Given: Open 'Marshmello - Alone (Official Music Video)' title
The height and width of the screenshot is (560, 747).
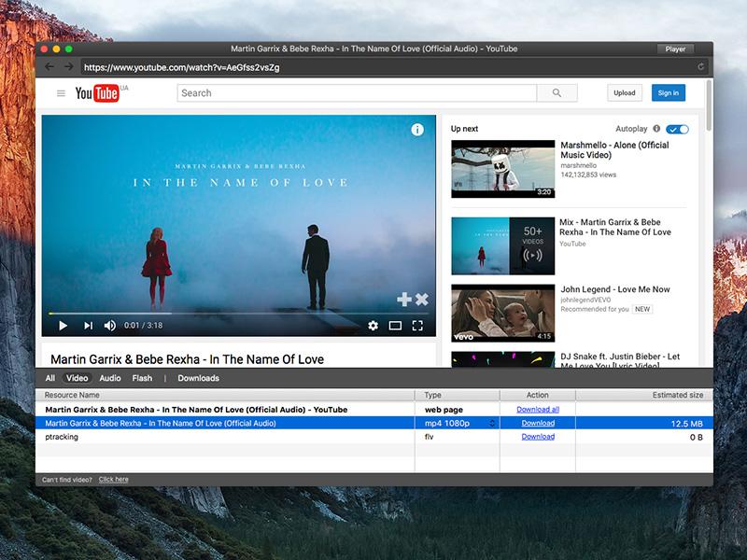Looking at the screenshot, I should pos(614,150).
